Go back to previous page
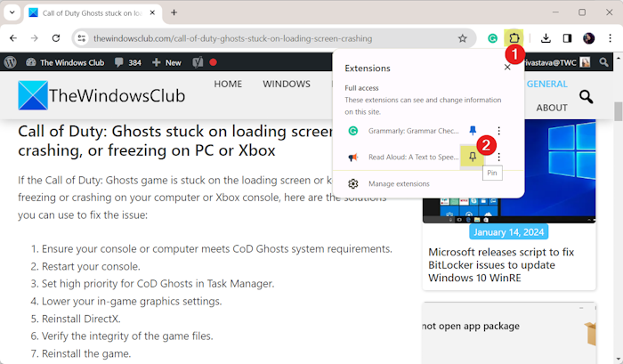 (x=13, y=38)
